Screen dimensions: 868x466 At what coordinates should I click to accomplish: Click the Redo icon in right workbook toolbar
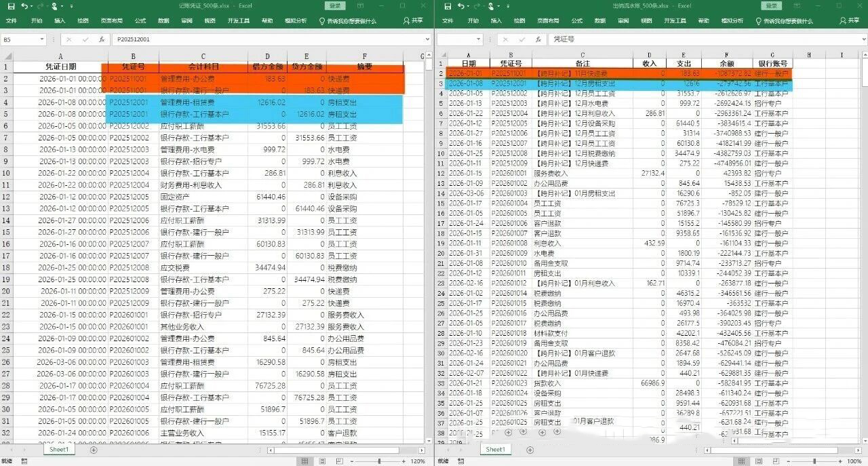point(477,6)
